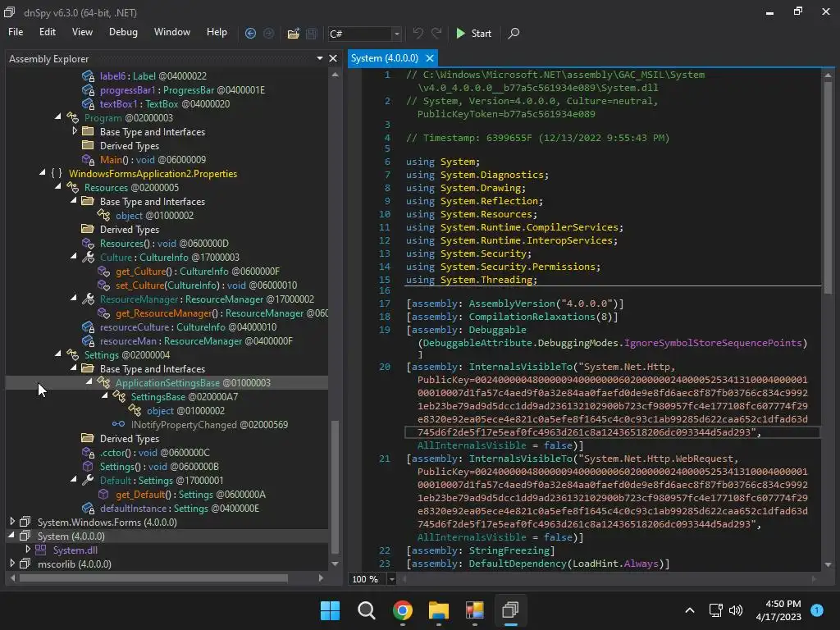
Task: Open the Debug menu
Action: [x=123, y=32]
